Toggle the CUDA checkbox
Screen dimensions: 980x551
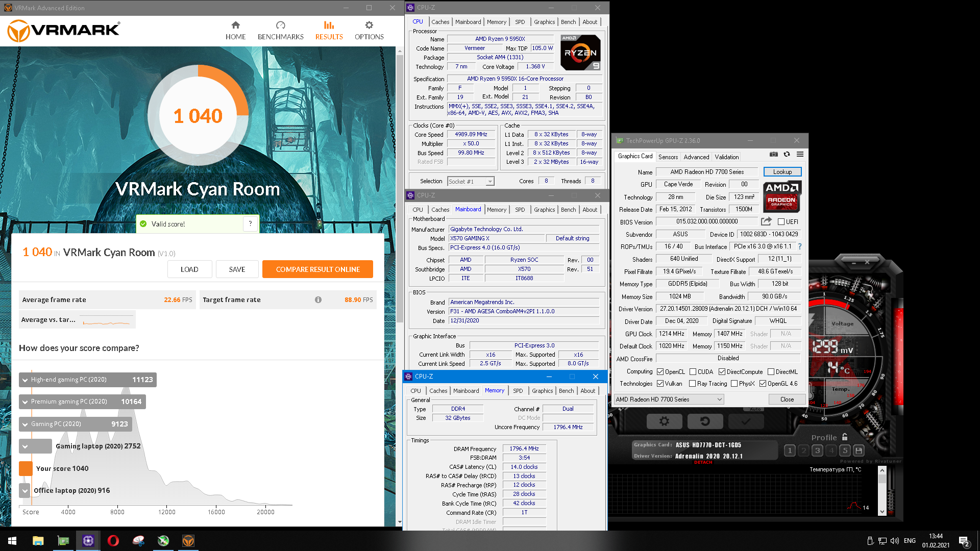click(693, 372)
